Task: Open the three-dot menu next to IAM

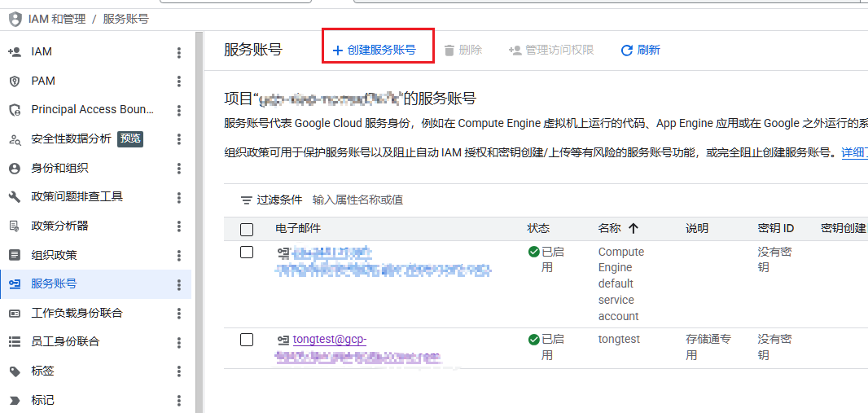Action: (x=179, y=52)
